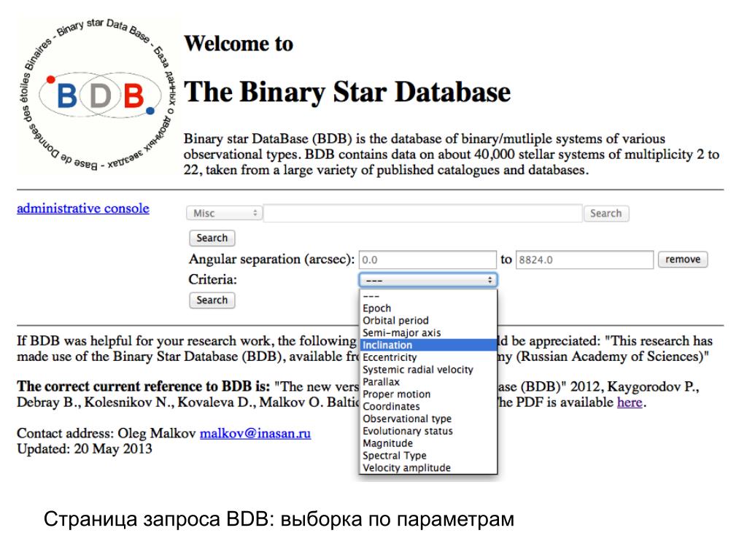Screen dimensions: 747x560
Task: Select Coordinates from the criteria list
Action: click(x=427, y=407)
